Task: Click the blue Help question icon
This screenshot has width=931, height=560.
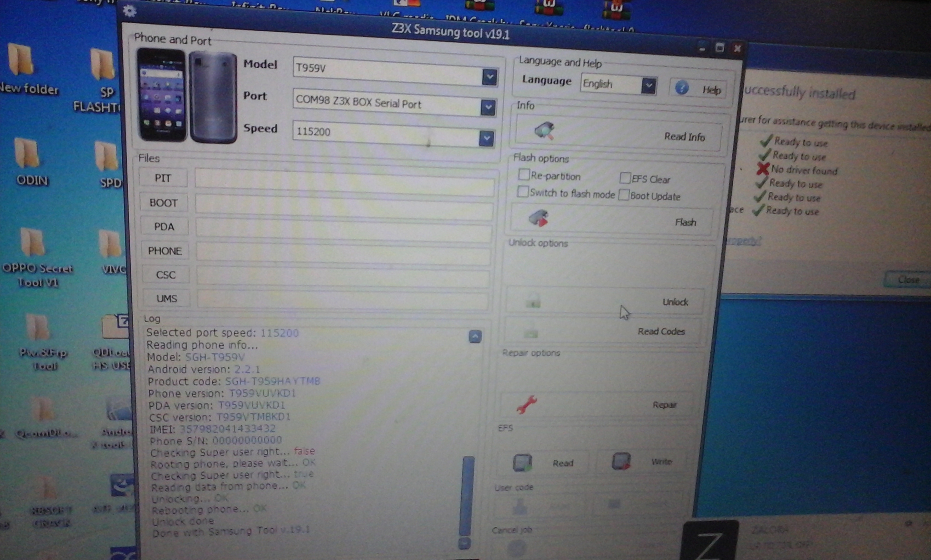Action: tap(681, 88)
